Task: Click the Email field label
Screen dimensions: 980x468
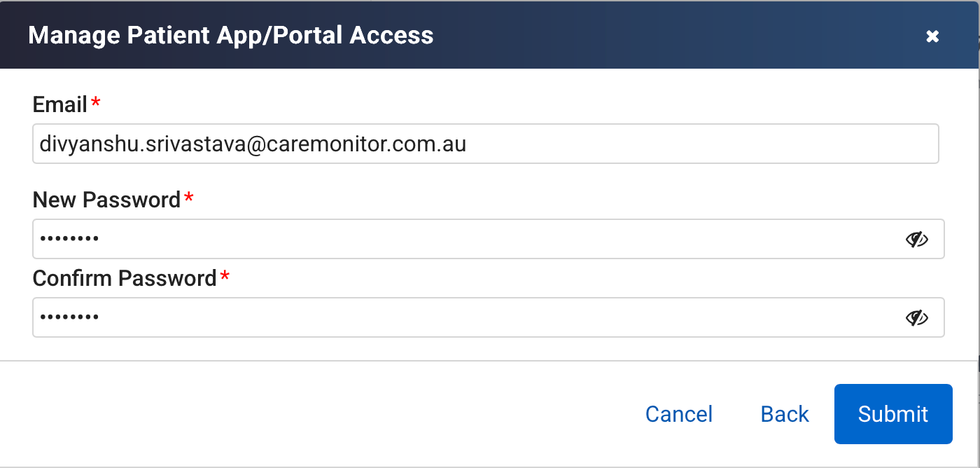Action: coord(59,105)
